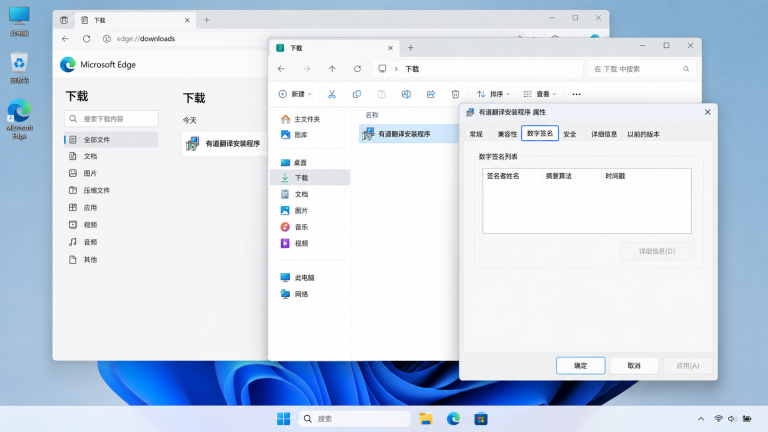Open 网络 in Explorer sidebar
This screenshot has height=432, width=768.
pyautogui.click(x=310, y=294)
